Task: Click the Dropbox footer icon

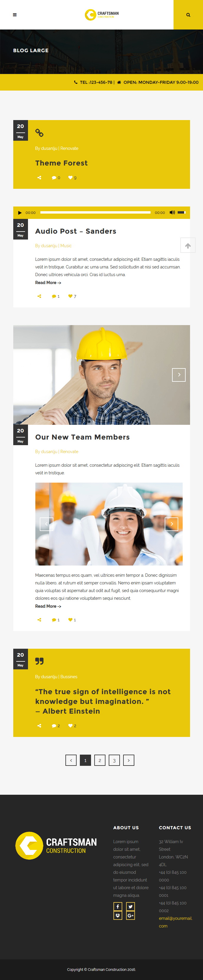Action: (x=118, y=915)
